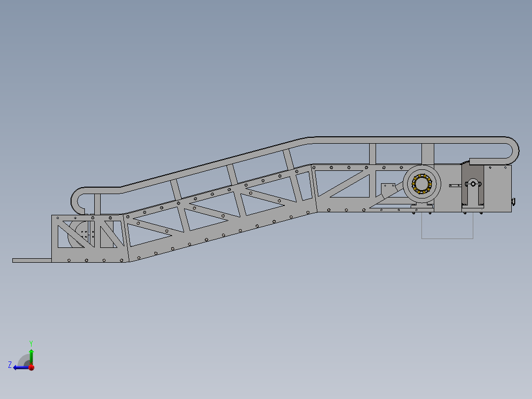The height and width of the screenshot is (399, 532).
Task: Select the right end cover box of the frame
Action: (497, 189)
